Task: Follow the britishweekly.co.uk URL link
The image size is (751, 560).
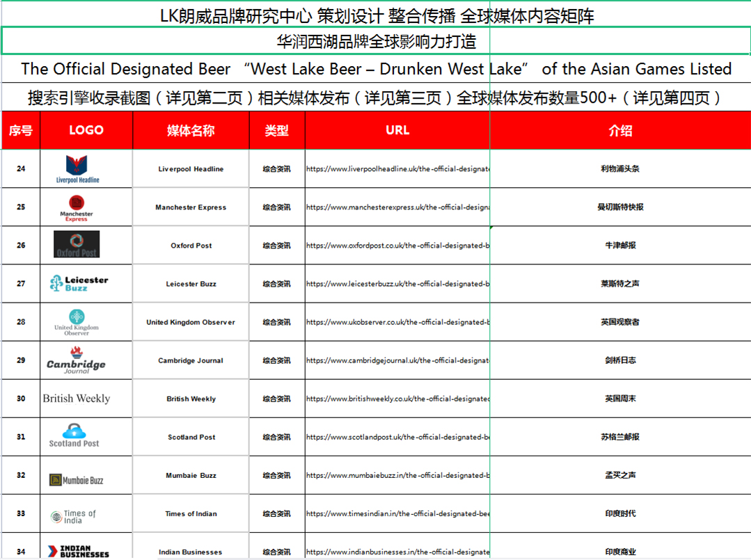Action: [397, 399]
